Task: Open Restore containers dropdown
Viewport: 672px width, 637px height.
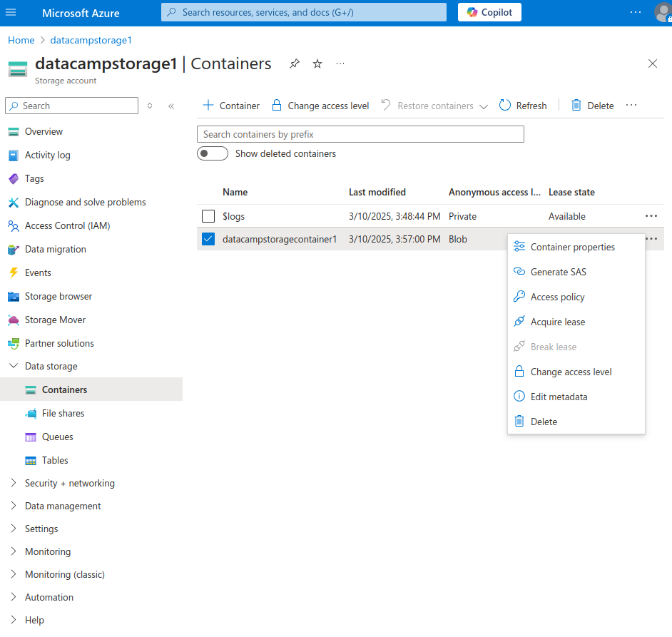Action: click(434, 106)
